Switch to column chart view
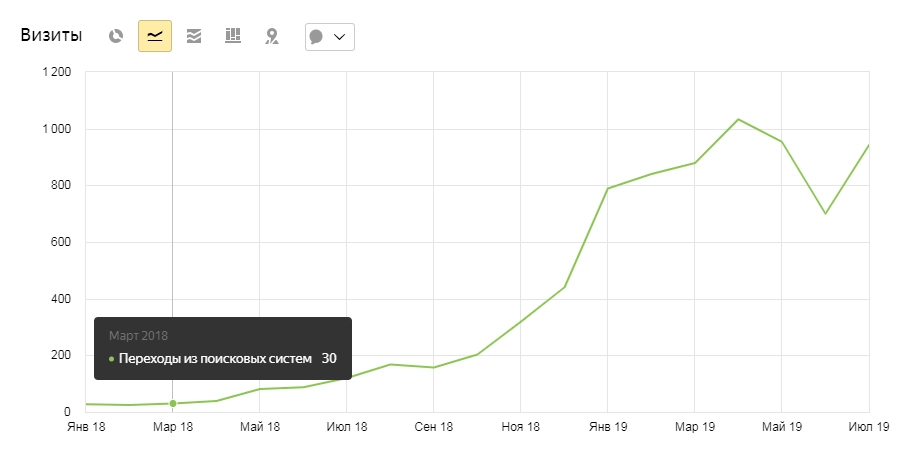Screen dimensions: 900x460 (x=233, y=36)
